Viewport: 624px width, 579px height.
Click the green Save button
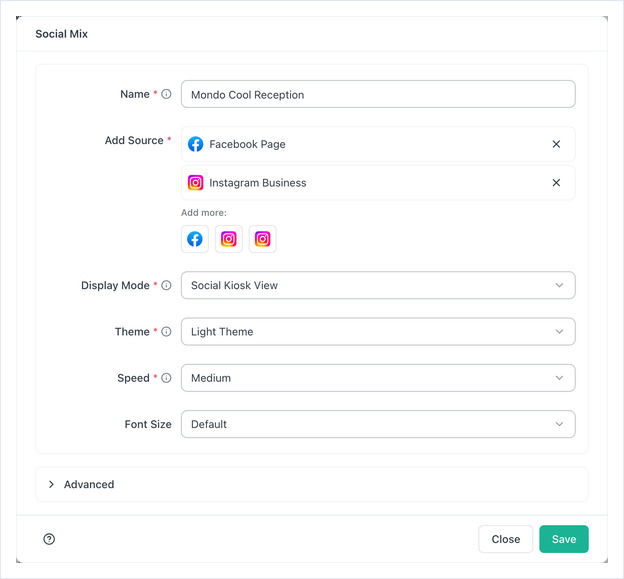point(564,539)
